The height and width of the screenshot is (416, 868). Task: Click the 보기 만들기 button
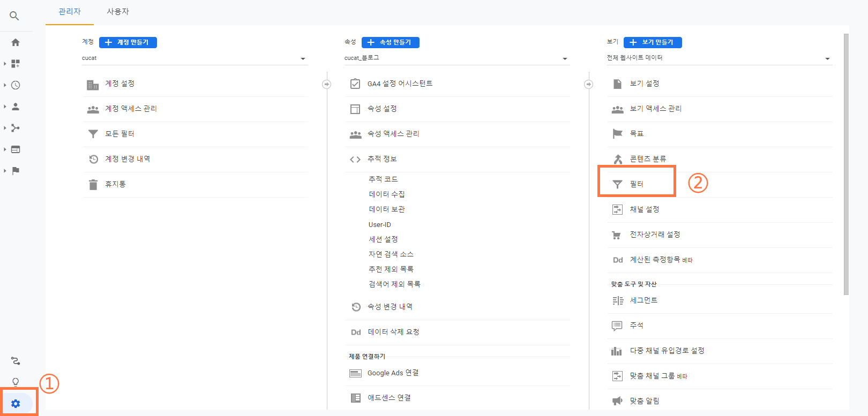pyautogui.click(x=653, y=42)
